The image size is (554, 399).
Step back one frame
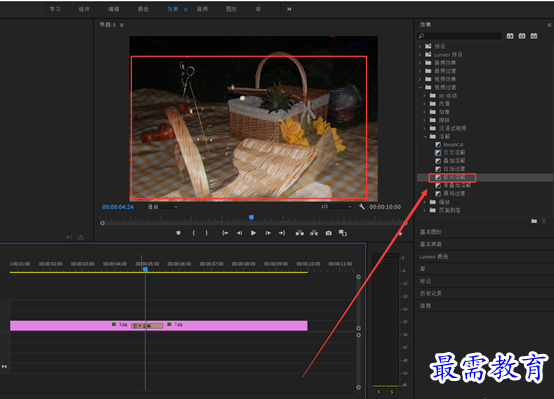point(240,233)
